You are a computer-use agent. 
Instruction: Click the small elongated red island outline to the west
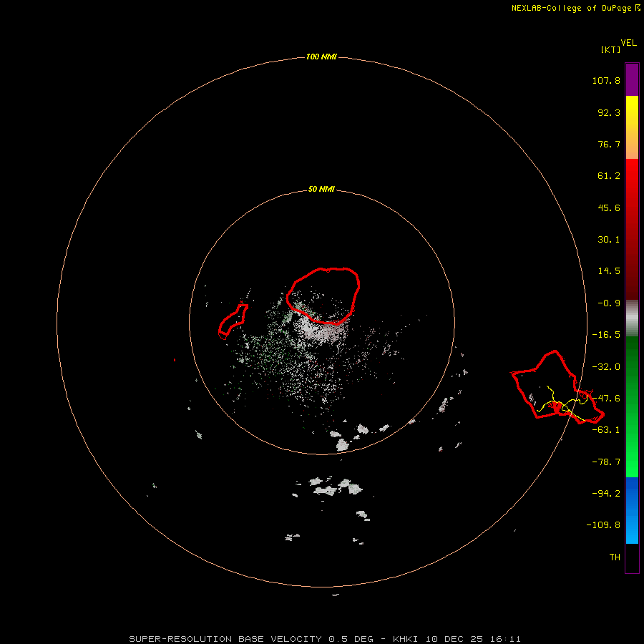point(232,321)
